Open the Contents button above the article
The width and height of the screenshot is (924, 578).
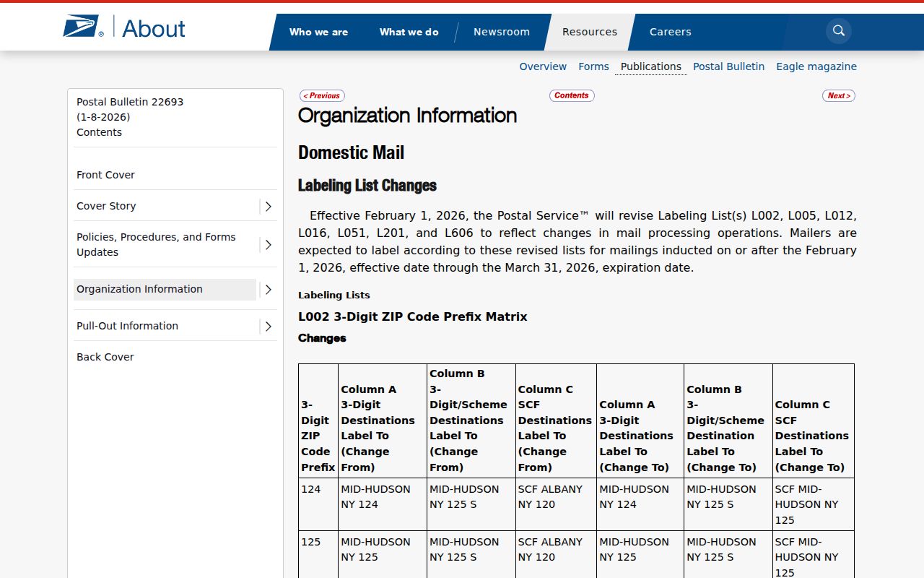(572, 95)
